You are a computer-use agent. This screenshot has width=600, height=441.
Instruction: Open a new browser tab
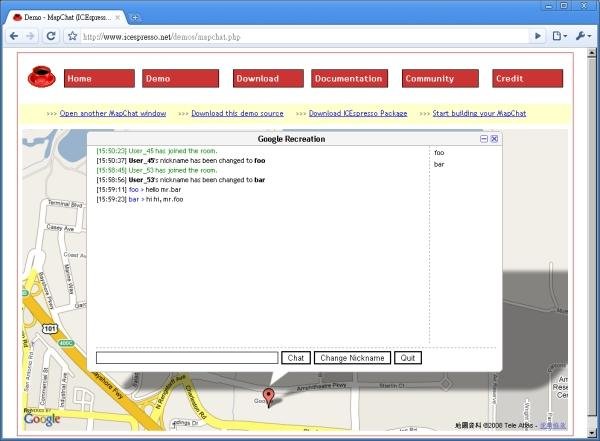tap(135, 18)
